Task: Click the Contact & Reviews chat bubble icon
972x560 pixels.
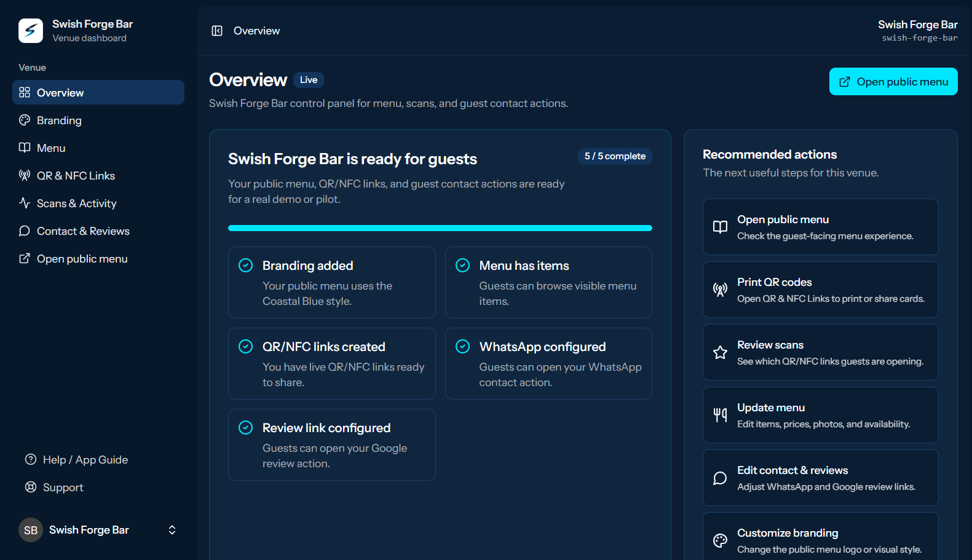Action: [x=25, y=231]
